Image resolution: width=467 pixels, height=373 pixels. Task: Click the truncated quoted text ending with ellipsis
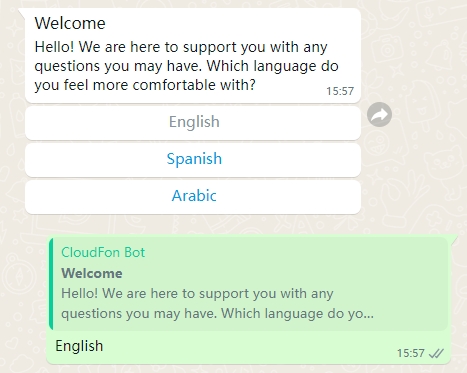217,314
